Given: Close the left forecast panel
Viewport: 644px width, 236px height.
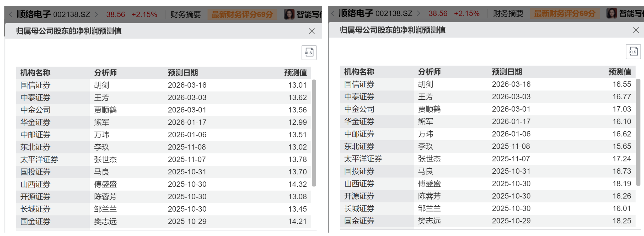Looking at the screenshot, I should tap(312, 31).
